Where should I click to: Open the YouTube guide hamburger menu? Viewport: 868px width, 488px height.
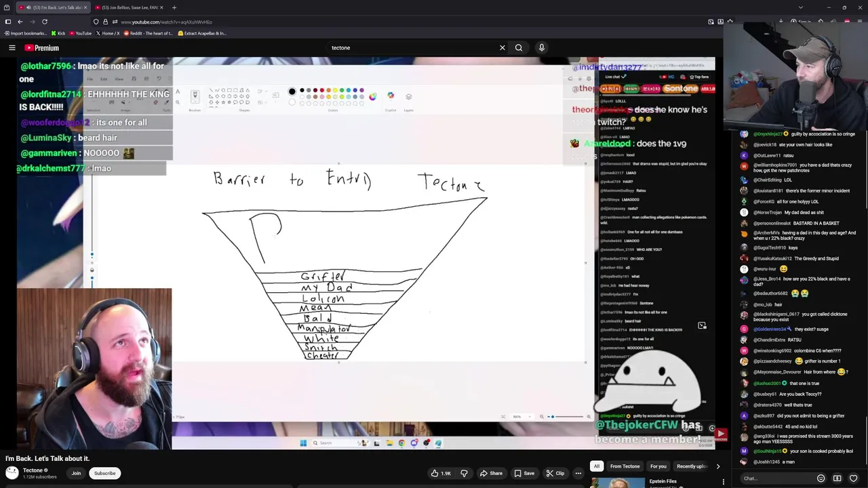[12, 47]
